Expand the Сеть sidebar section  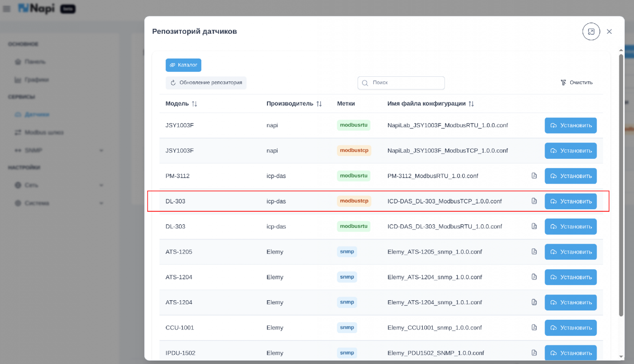pyautogui.click(x=59, y=185)
